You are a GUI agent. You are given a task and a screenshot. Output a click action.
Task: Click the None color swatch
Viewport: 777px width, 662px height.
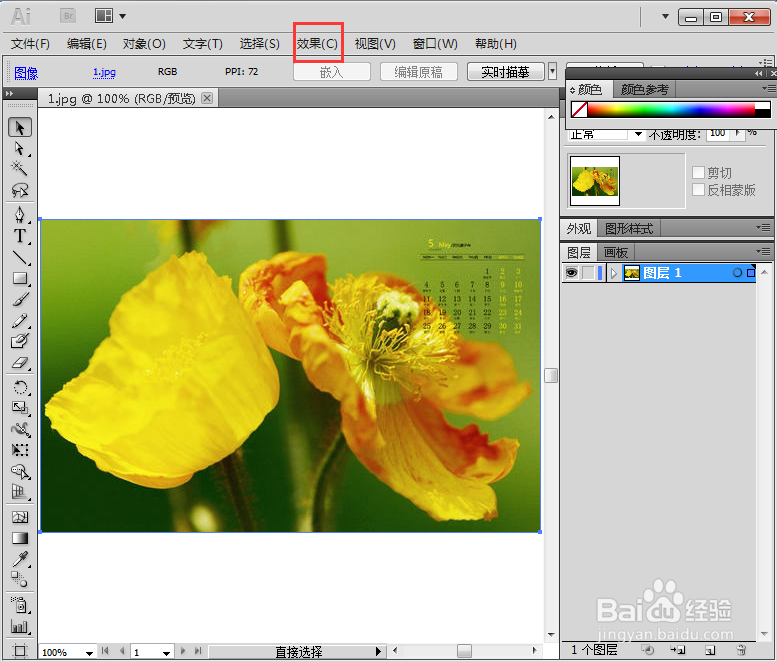(579, 110)
